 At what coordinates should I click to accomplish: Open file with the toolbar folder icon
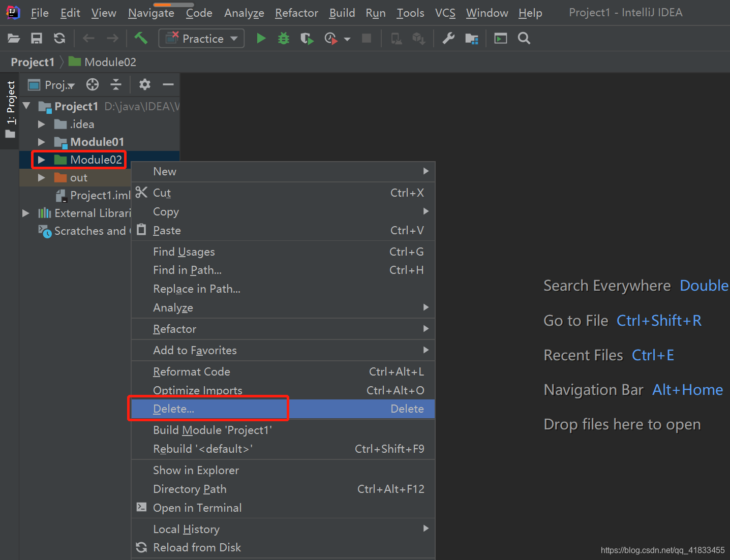(14, 39)
